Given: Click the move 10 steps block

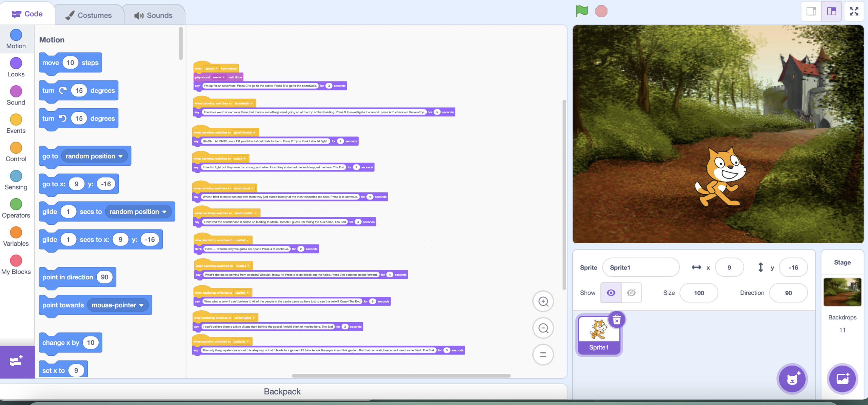Looking at the screenshot, I should coord(70,63).
